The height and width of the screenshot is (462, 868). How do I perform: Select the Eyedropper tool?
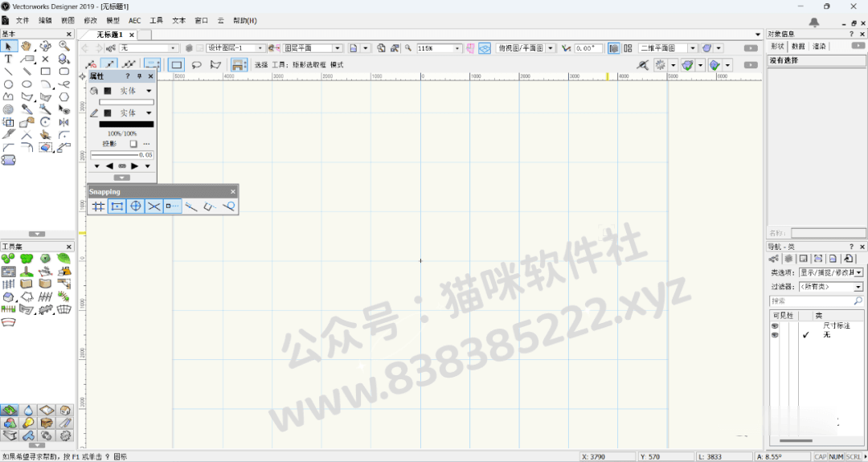[27, 109]
